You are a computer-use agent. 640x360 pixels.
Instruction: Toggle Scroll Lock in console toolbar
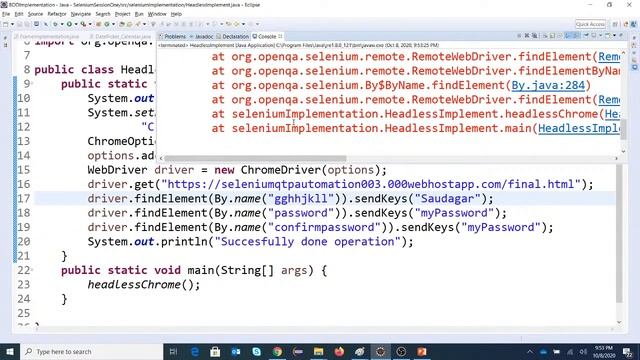point(552,36)
